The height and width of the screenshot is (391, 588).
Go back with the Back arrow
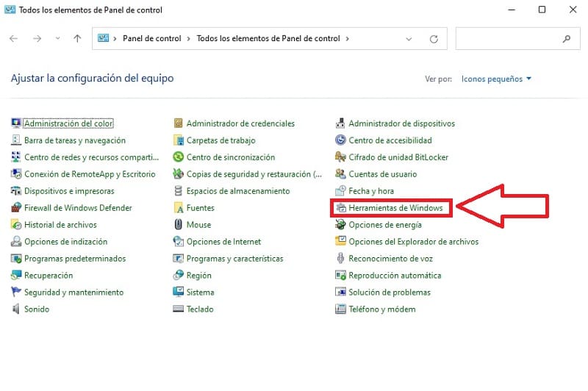[x=13, y=38]
